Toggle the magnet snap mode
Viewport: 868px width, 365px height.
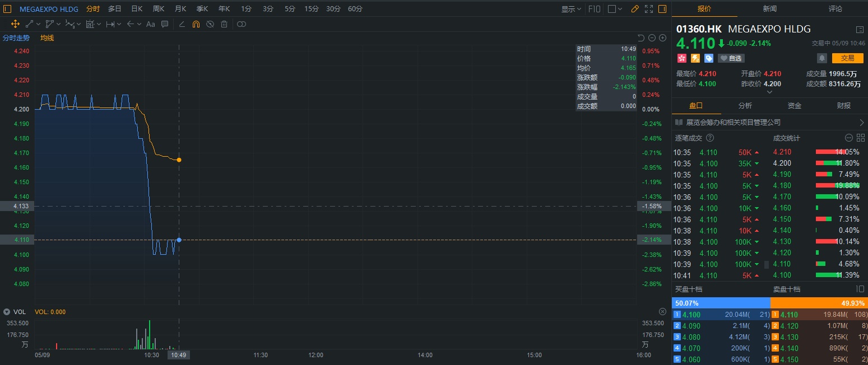(x=196, y=24)
